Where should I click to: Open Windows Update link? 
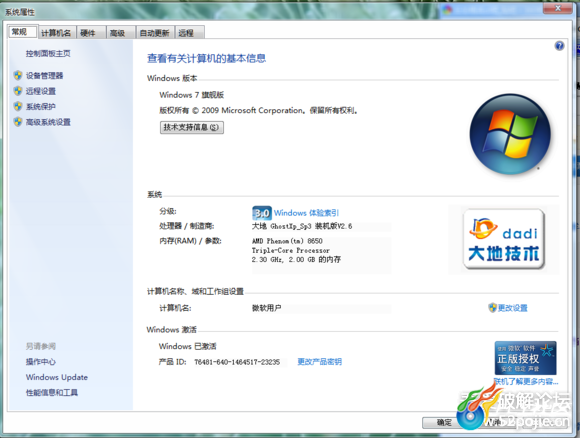pos(57,377)
